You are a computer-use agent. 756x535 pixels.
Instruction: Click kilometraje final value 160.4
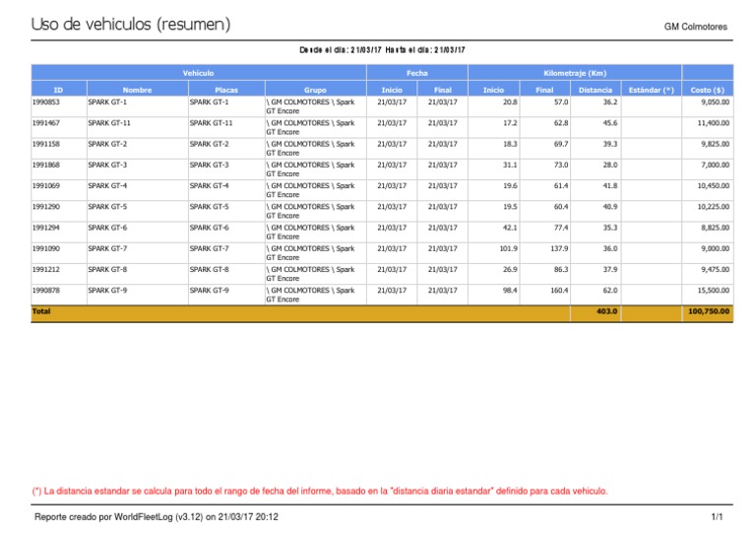[559, 290]
